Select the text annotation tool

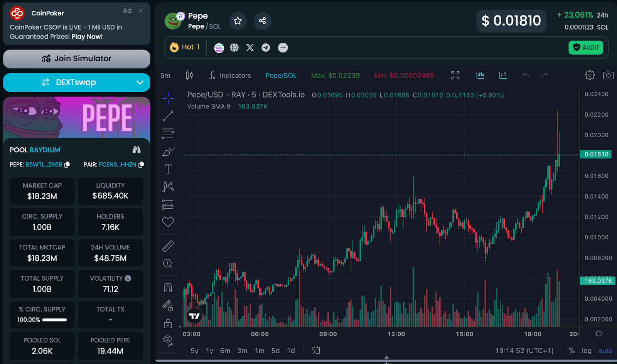click(x=168, y=169)
